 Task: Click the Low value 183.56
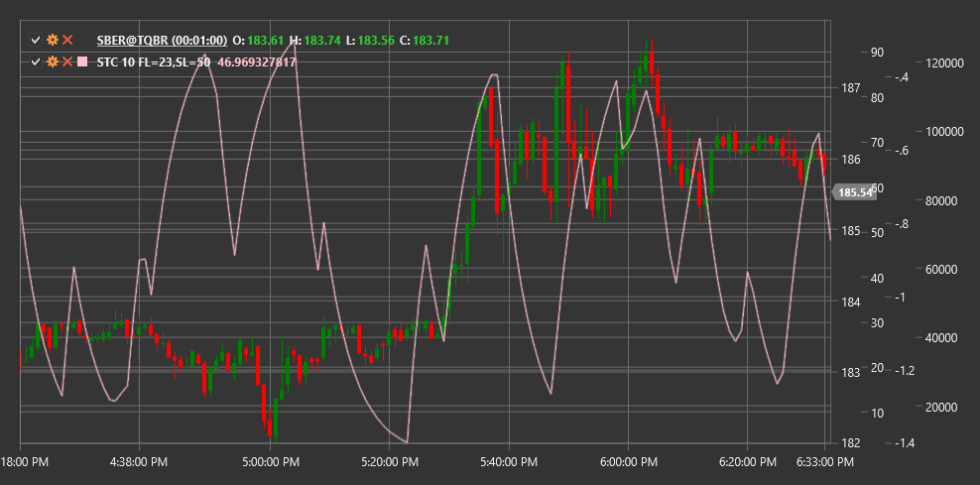[376, 41]
